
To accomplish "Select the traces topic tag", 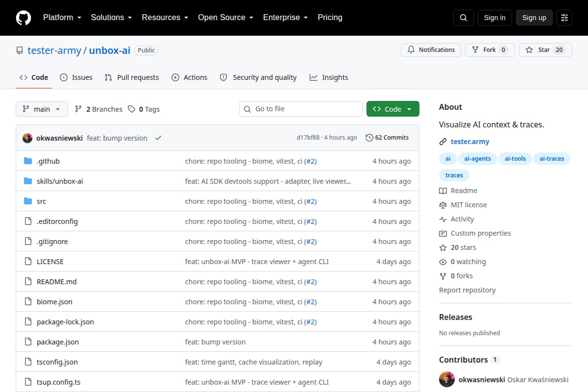I will (x=454, y=175).
